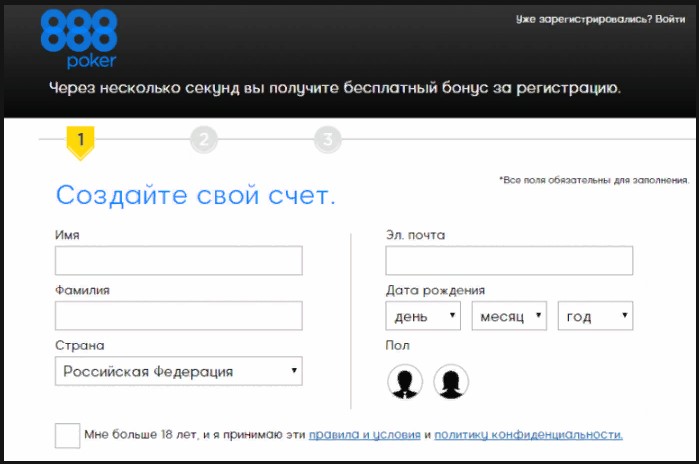Open the 'политику конфиденциальности' link

click(528, 435)
